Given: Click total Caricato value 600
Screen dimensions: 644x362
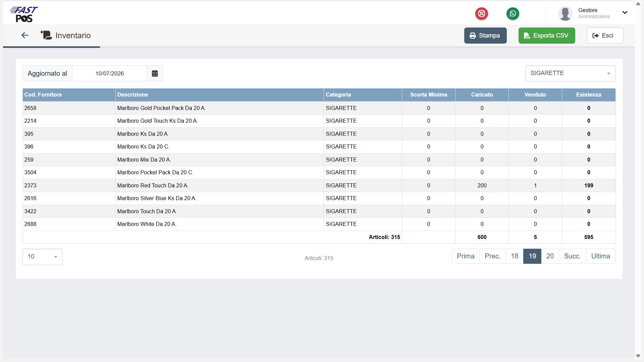Looking at the screenshot, I should coord(482,237).
